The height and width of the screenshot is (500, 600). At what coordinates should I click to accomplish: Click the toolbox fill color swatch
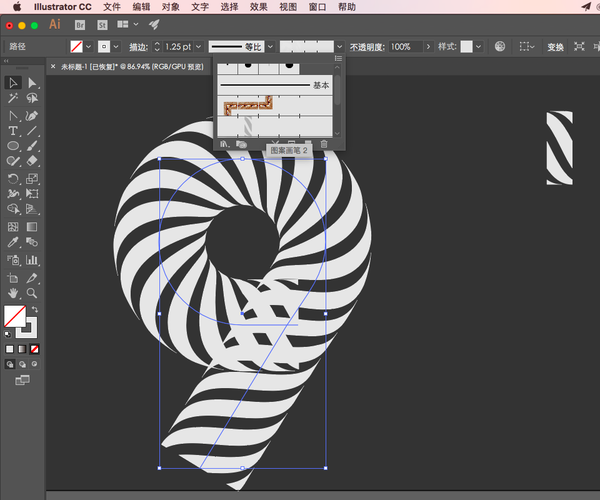[14, 318]
